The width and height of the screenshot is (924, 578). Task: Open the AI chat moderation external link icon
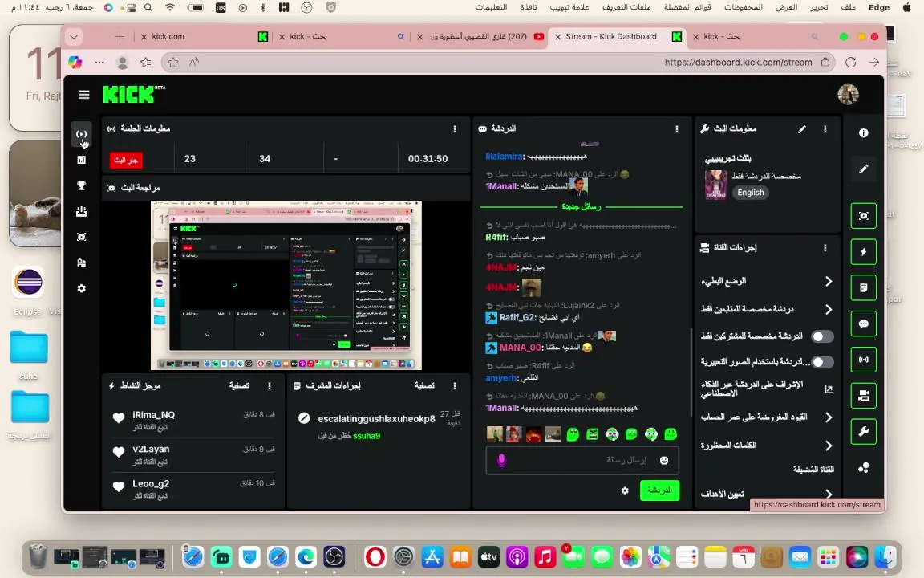pos(828,389)
